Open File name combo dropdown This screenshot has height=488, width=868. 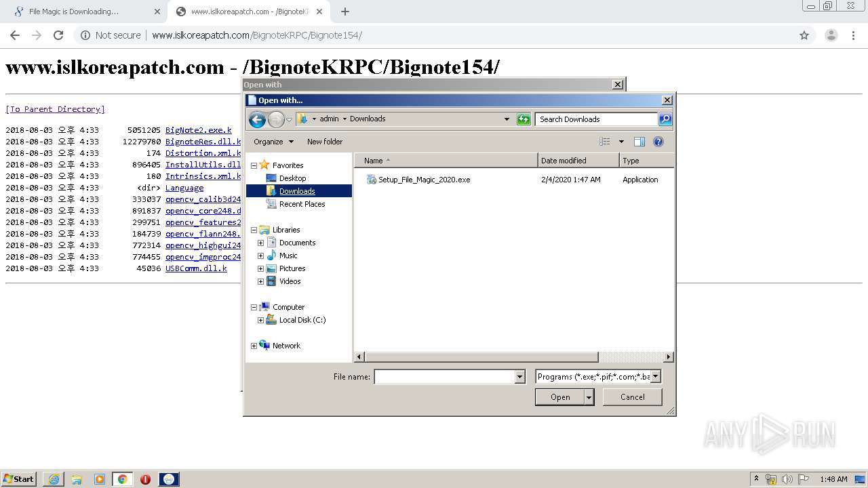[520, 377]
